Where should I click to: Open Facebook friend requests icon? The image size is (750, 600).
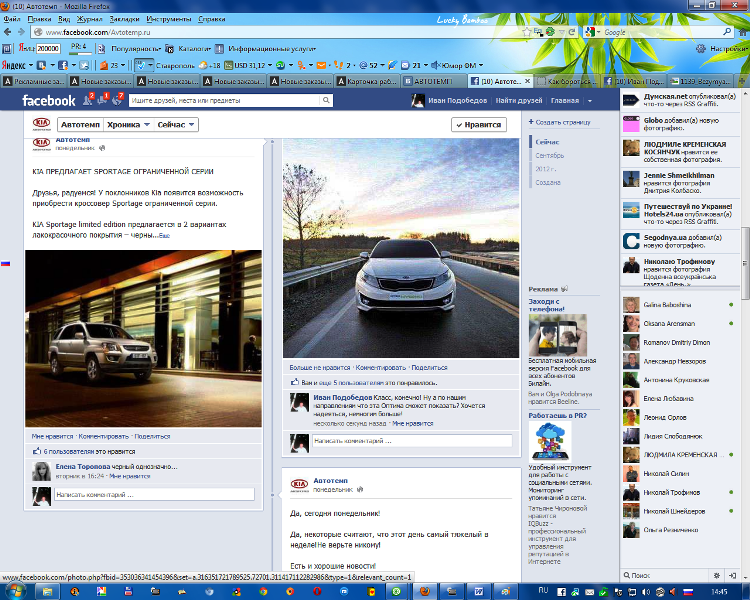88,100
